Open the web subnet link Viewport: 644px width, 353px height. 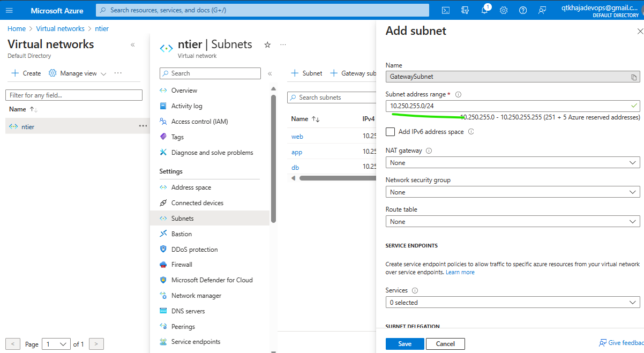click(x=297, y=137)
